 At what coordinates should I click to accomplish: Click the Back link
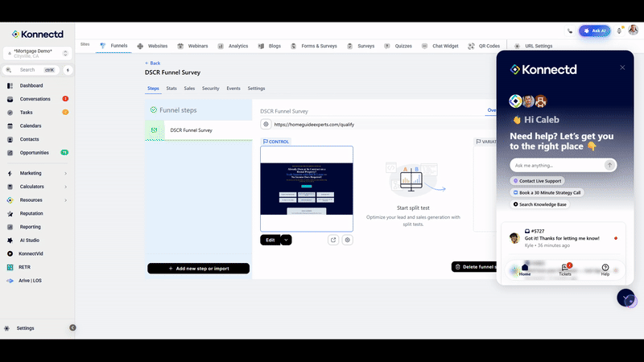pyautogui.click(x=152, y=64)
